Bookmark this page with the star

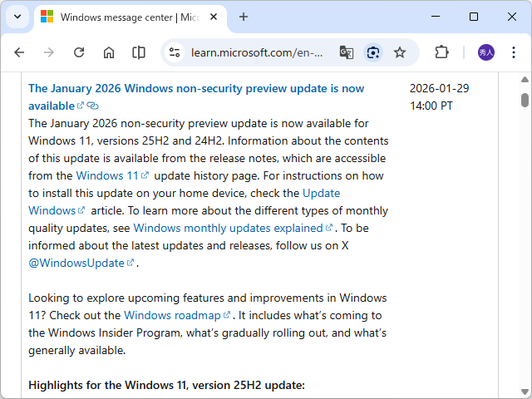coord(400,52)
